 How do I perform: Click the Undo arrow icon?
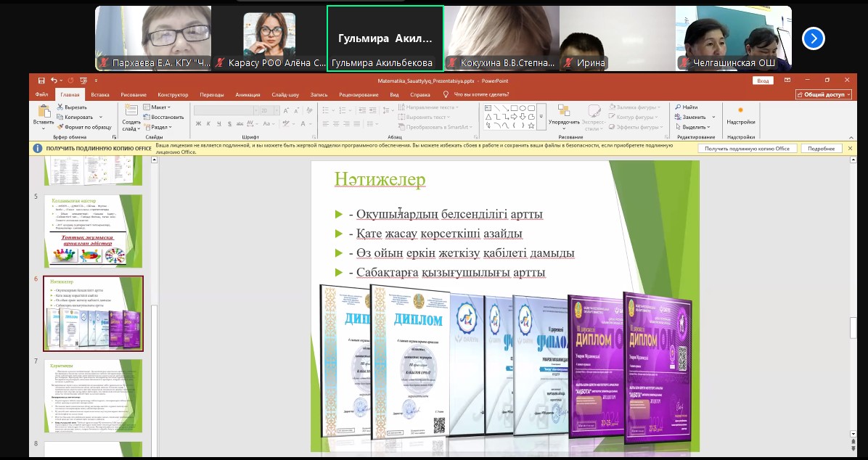coord(54,81)
